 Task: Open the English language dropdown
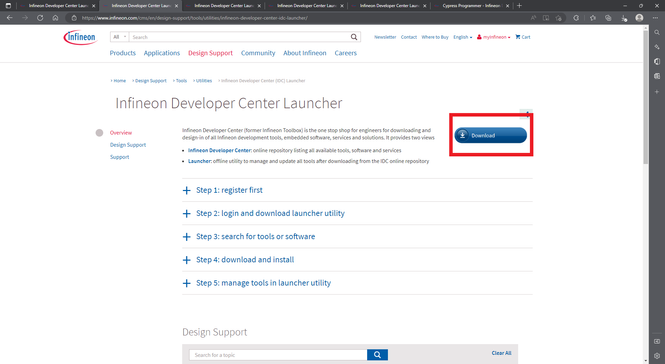(x=462, y=37)
